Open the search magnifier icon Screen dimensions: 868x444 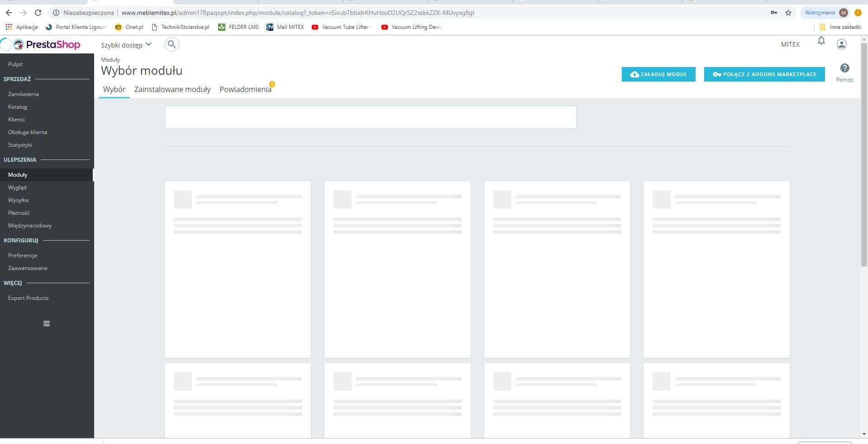tap(172, 44)
